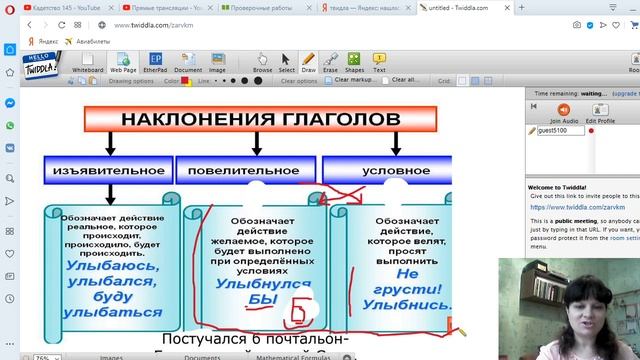The image size is (640, 360).
Task: Reload the page with the refresh button
Action: click(x=61, y=25)
